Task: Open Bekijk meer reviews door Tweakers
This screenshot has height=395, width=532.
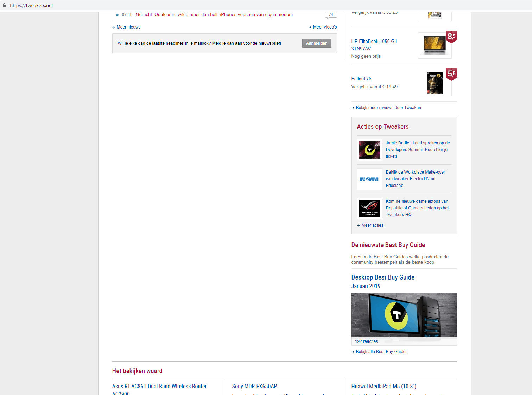Action: [389, 108]
